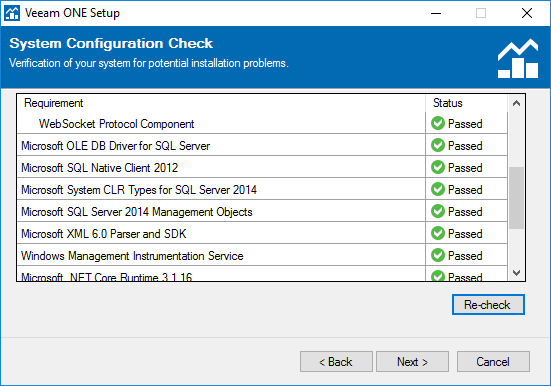Click the scroll down arrow of requirements list
Viewport: 551px width, 386px height.
coord(516,272)
